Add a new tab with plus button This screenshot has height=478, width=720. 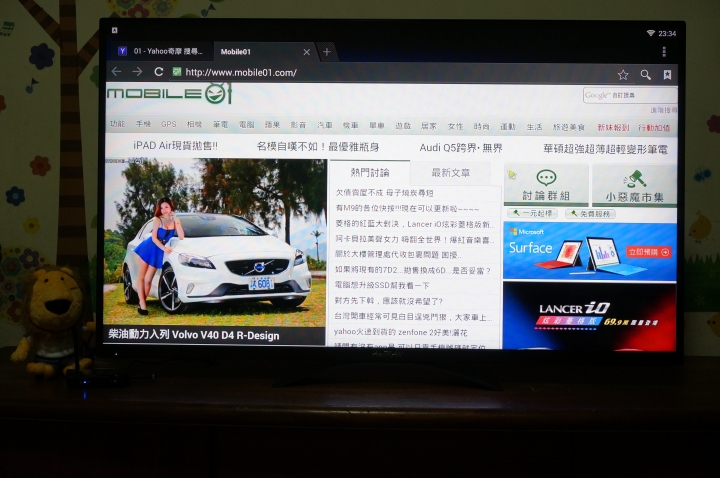point(326,52)
